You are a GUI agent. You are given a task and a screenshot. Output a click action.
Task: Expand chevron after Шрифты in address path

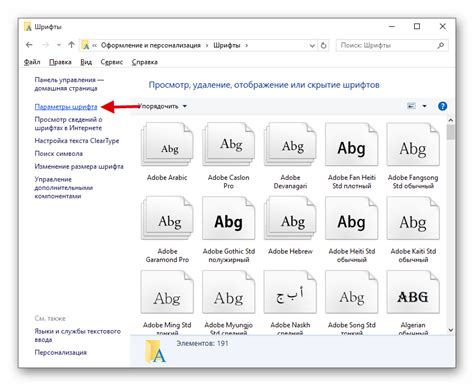(246, 45)
